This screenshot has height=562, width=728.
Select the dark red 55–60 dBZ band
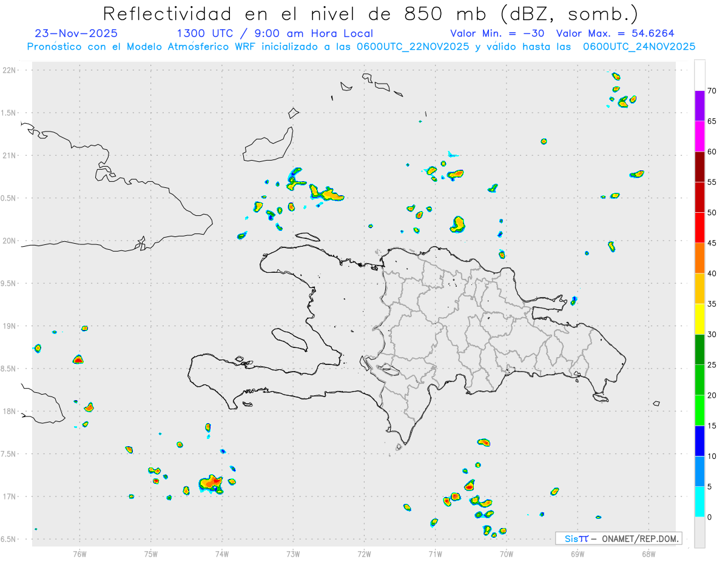point(699,167)
